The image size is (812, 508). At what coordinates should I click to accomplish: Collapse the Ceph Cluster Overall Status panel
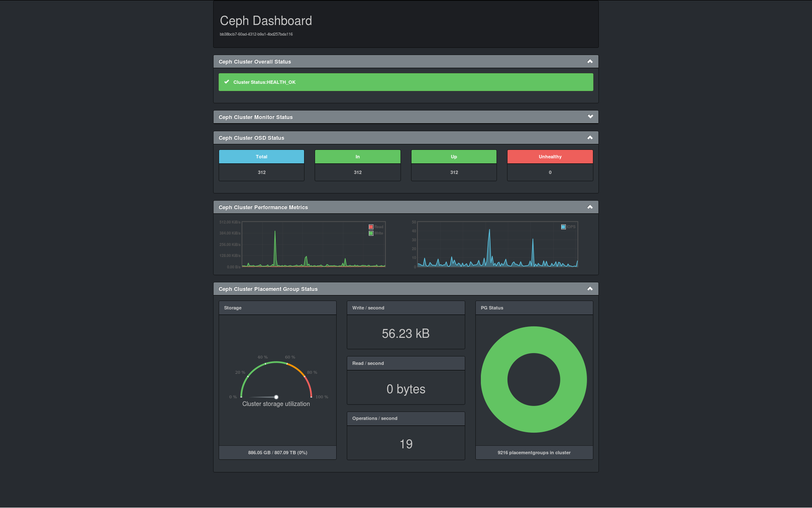click(590, 61)
